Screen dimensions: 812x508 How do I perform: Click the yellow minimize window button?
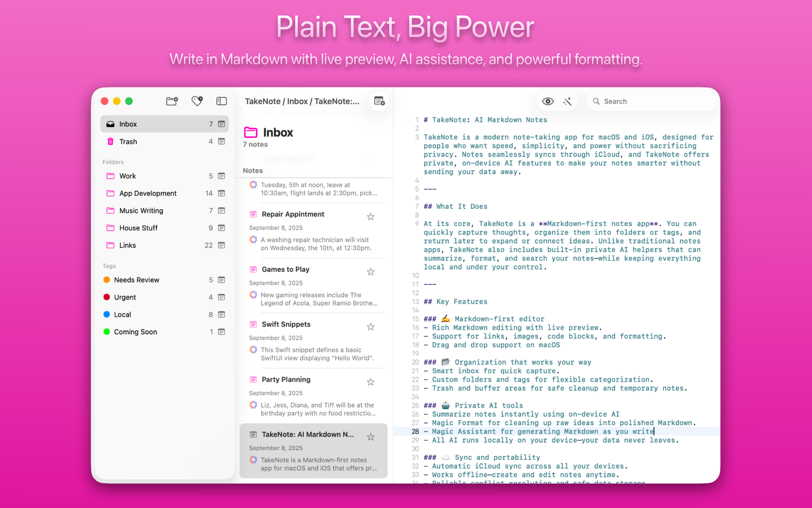coord(117,101)
